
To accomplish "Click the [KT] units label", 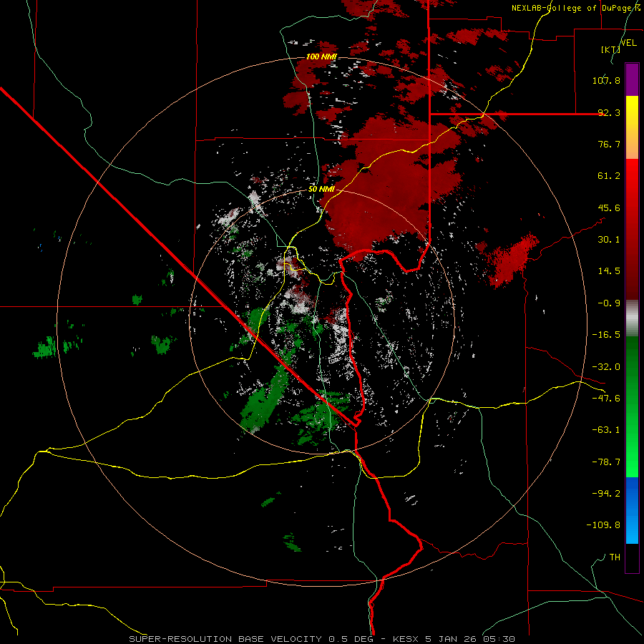I will tap(611, 49).
